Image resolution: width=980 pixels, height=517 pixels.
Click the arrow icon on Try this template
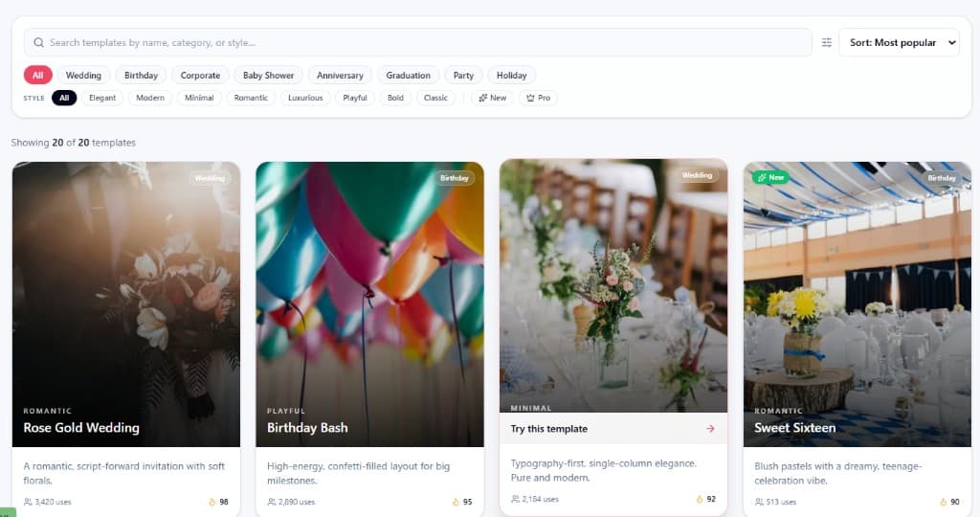point(710,429)
